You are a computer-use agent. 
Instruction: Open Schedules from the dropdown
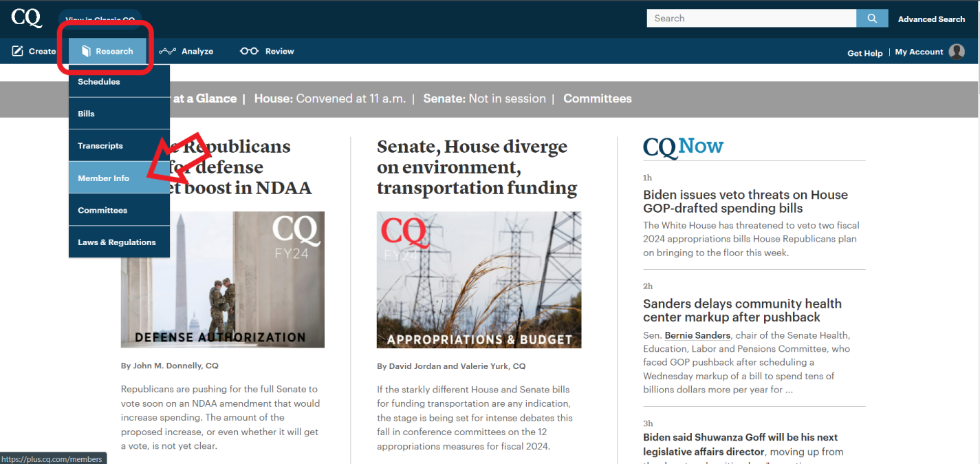pyautogui.click(x=99, y=81)
